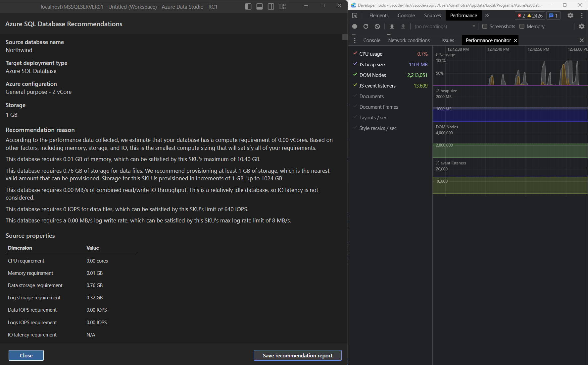Screen dimensions: 588x365
Task: Enable the Memory checkbox
Action: [x=522, y=27]
